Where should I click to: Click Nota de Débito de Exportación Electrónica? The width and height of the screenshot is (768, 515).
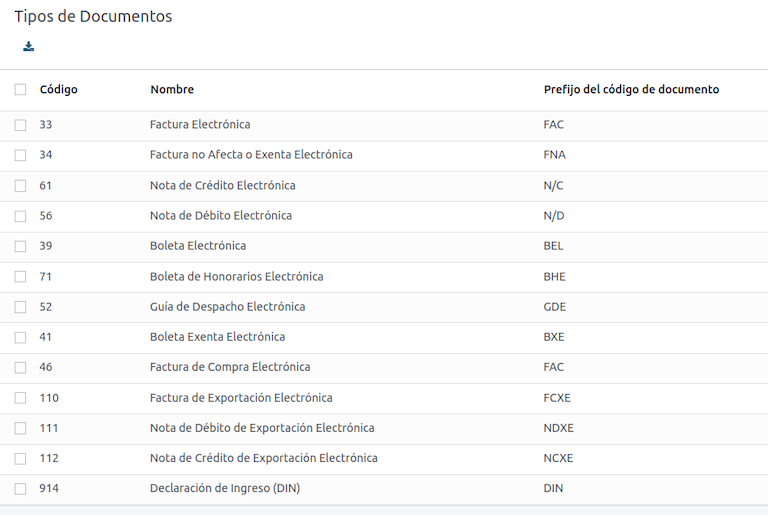click(x=262, y=428)
